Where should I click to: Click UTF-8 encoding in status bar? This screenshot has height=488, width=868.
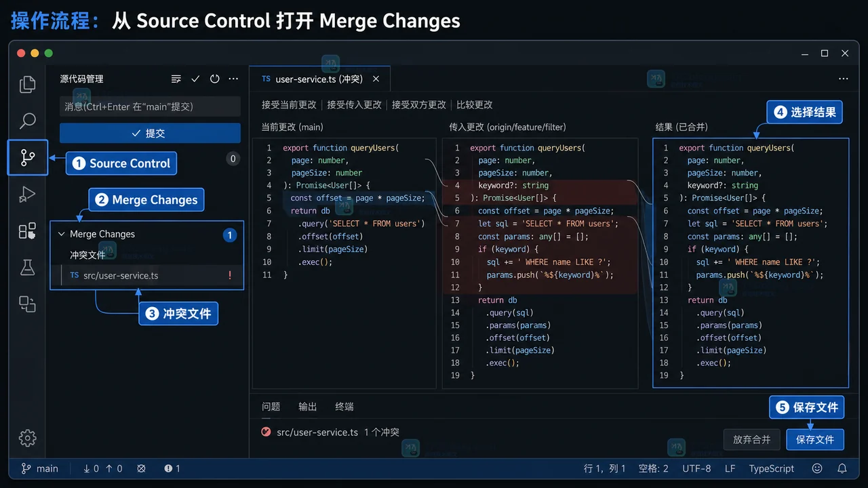pyautogui.click(x=696, y=468)
